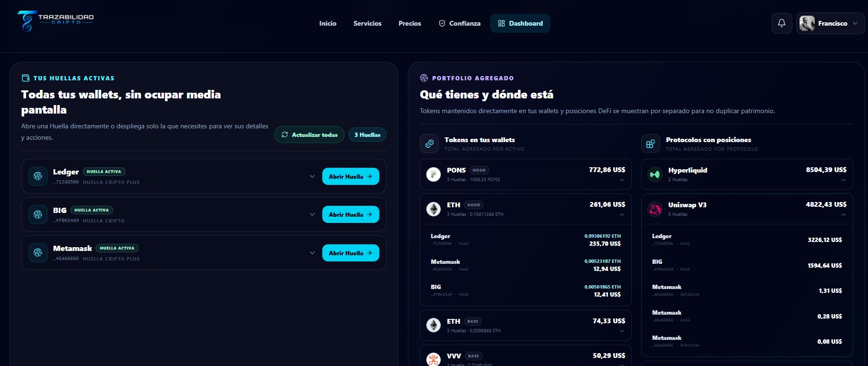Viewport: 868px width, 366px height.
Task: Click Actualizar todas button
Action: [x=309, y=135]
